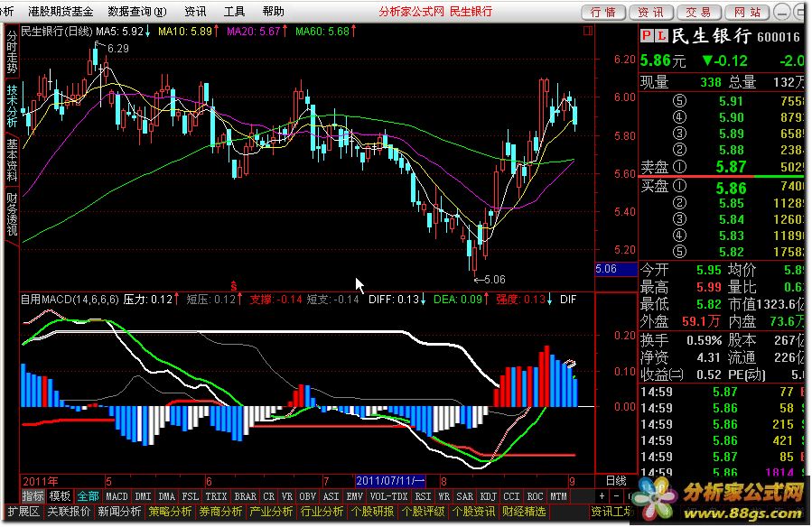Select the VOL-TDX indicator

point(389,496)
